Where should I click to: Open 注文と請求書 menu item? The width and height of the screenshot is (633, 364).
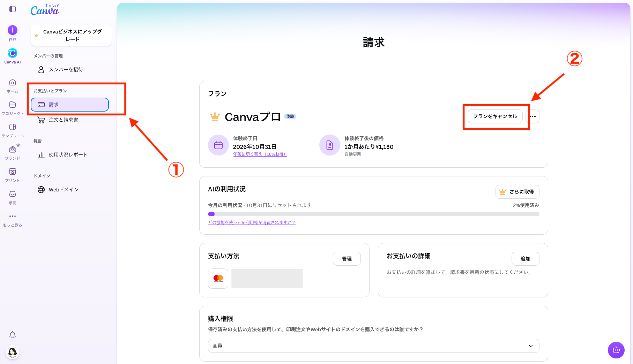click(x=70, y=120)
